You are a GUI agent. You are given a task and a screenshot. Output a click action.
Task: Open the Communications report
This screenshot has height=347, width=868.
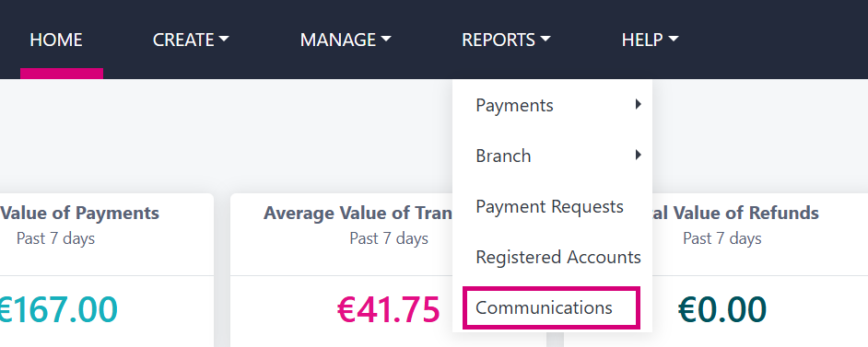(x=552, y=307)
